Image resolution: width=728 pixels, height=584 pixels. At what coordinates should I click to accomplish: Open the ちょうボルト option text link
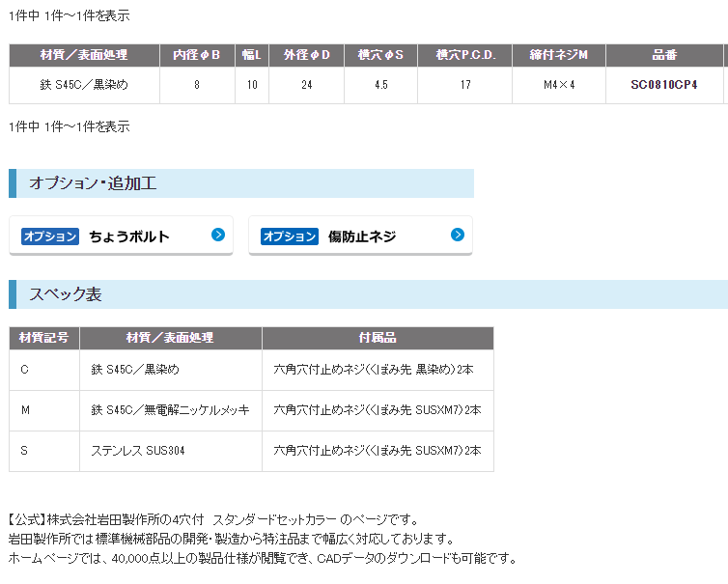click(129, 236)
